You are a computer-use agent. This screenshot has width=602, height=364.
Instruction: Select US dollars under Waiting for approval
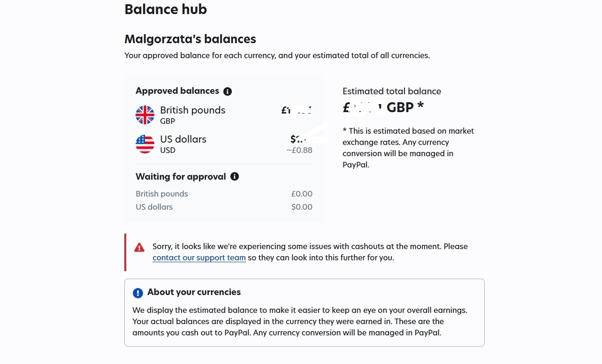(154, 207)
